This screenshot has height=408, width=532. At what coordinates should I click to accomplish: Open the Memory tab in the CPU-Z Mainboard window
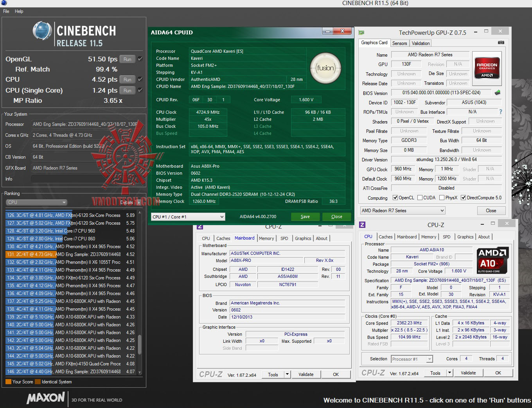266,238
